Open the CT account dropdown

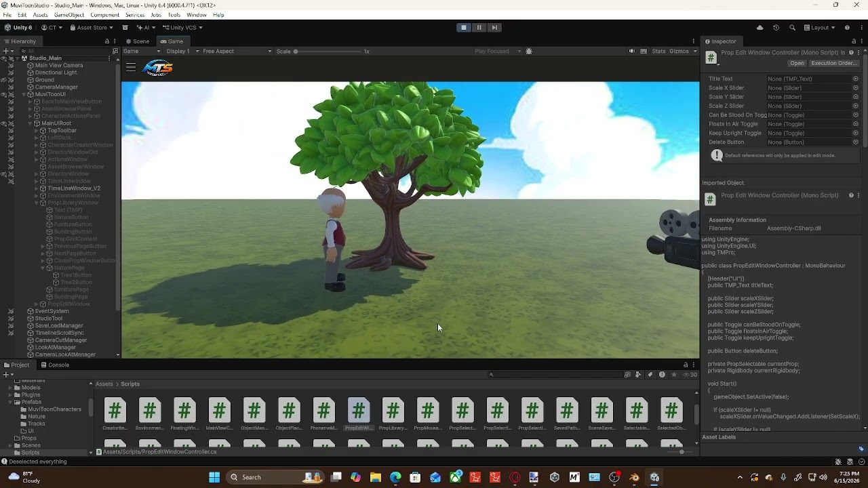52,28
